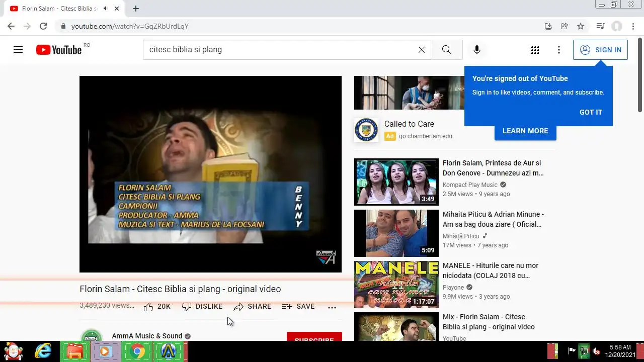Launch Internet Explorer from the taskbar

(43, 351)
